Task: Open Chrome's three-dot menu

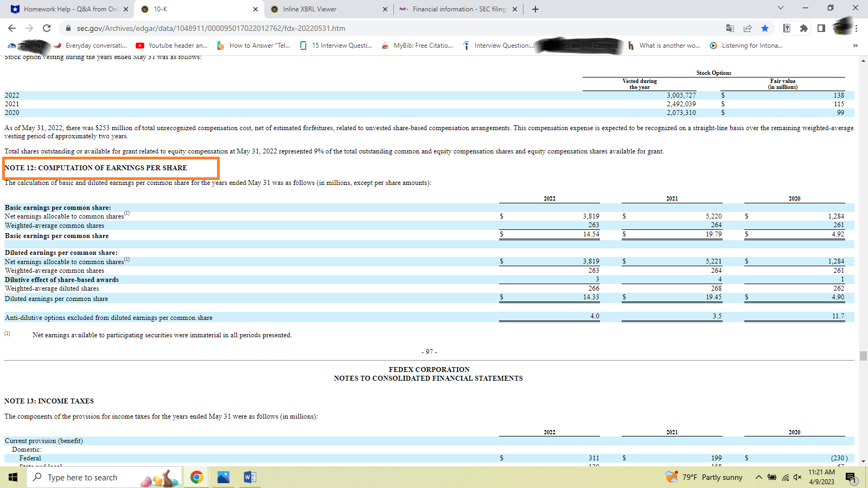Action: coord(856,28)
